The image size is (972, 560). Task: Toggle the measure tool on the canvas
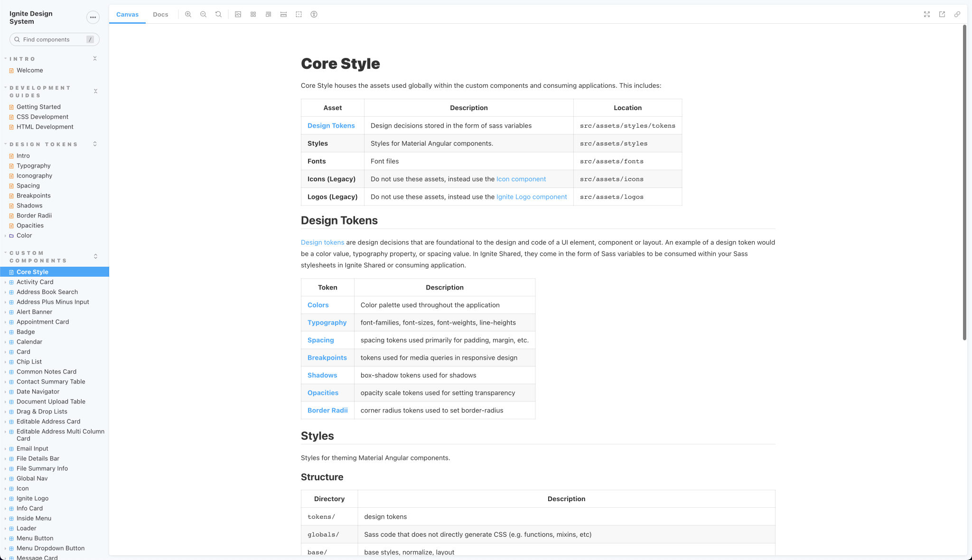[x=283, y=14]
